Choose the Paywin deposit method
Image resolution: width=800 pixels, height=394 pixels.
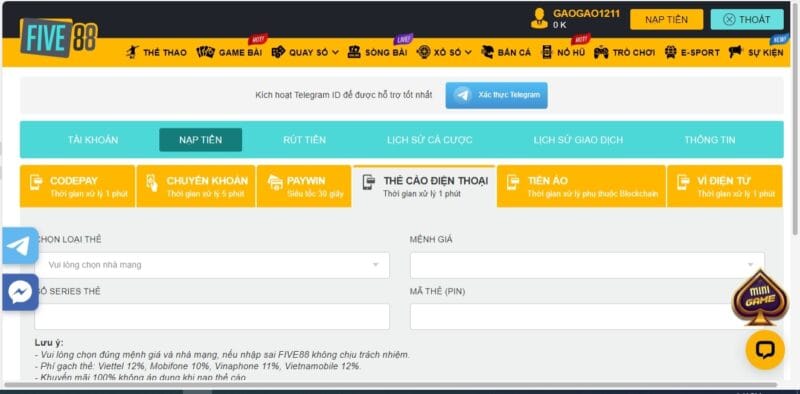pyautogui.click(x=304, y=186)
